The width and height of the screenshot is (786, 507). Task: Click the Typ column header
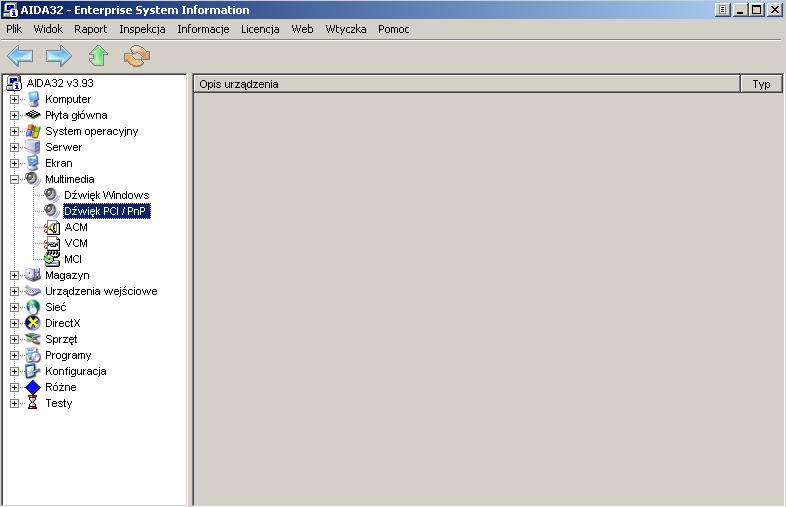pyautogui.click(x=761, y=84)
